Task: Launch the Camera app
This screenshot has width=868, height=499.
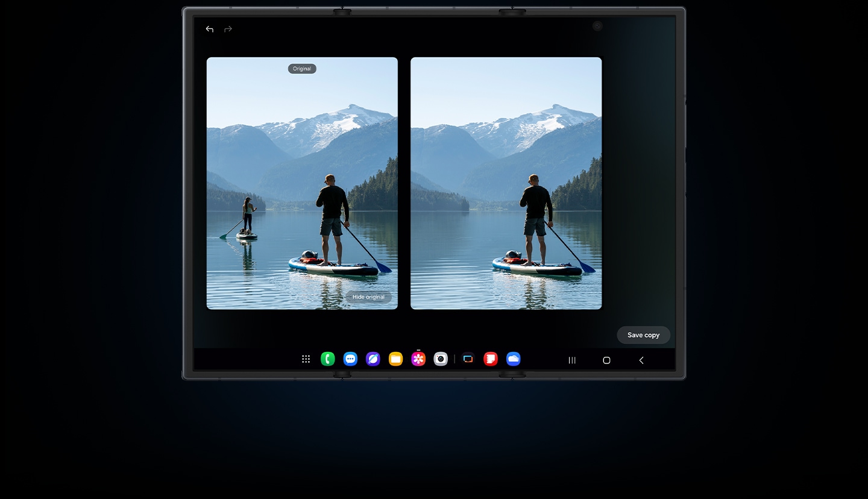Action: (441, 359)
